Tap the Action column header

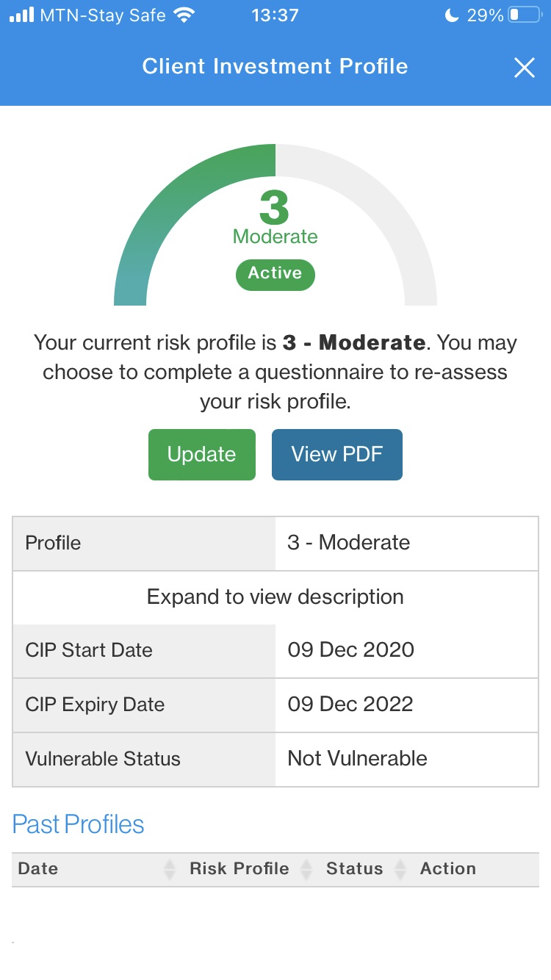coord(448,868)
